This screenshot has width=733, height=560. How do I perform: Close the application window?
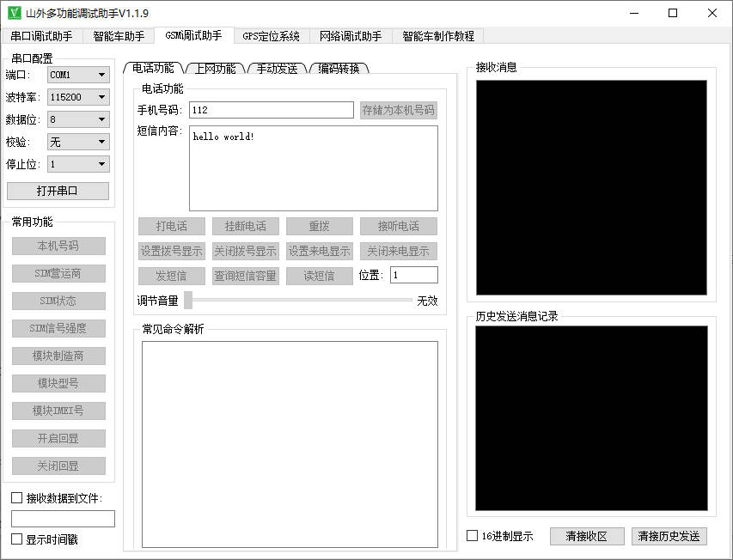pos(712,13)
